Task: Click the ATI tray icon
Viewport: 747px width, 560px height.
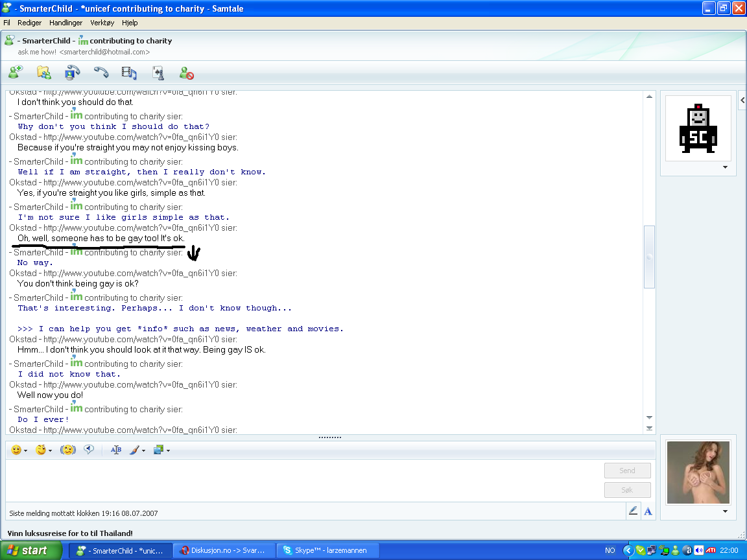Action: (x=711, y=550)
